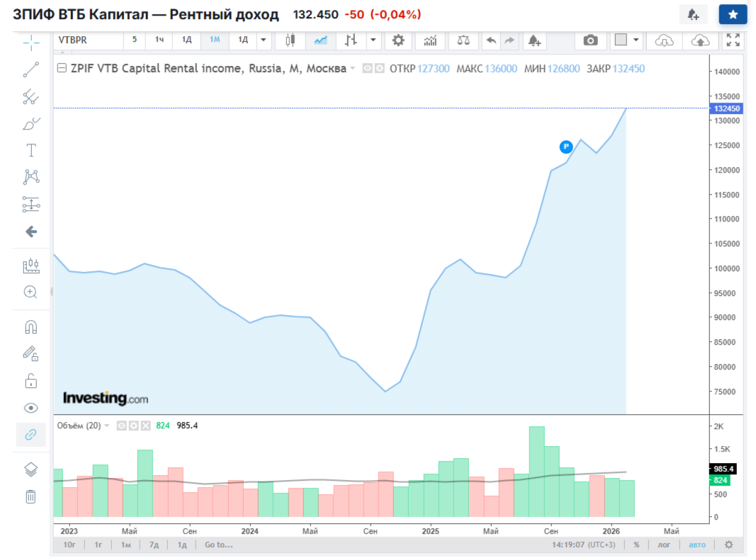Toggle logarithmic scale лог
756x560 pixels.
(x=664, y=545)
